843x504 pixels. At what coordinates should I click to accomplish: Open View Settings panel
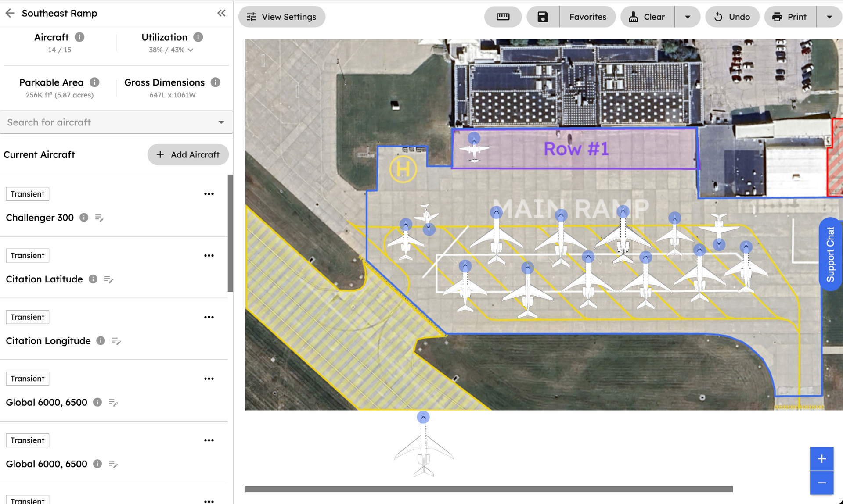click(x=282, y=17)
